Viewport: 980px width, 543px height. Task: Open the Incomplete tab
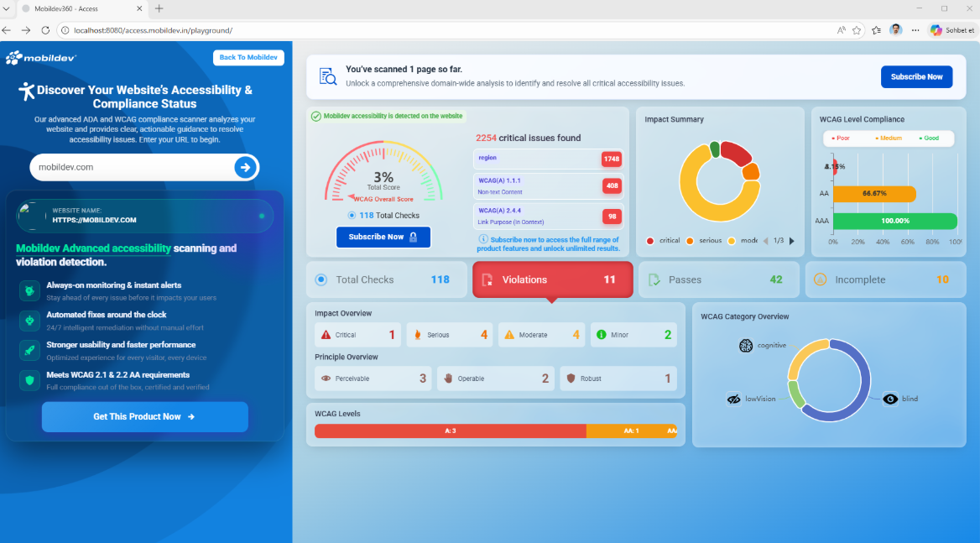[x=885, y=279]
